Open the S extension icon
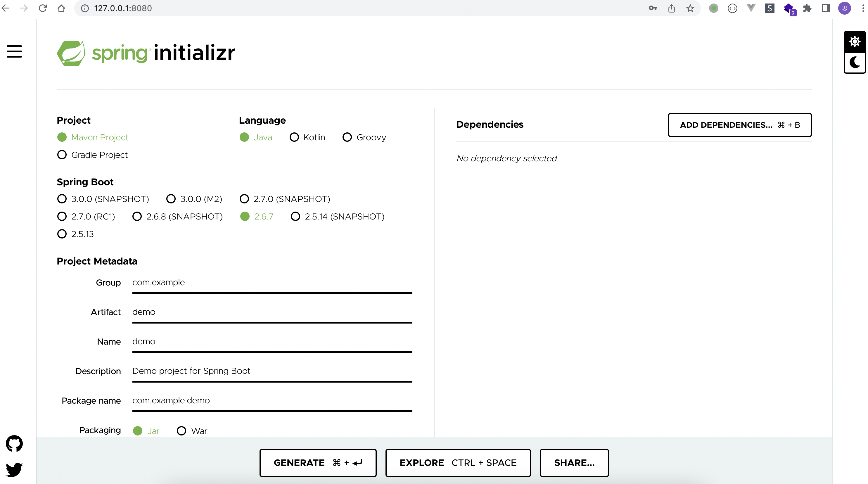 point(770,8)
